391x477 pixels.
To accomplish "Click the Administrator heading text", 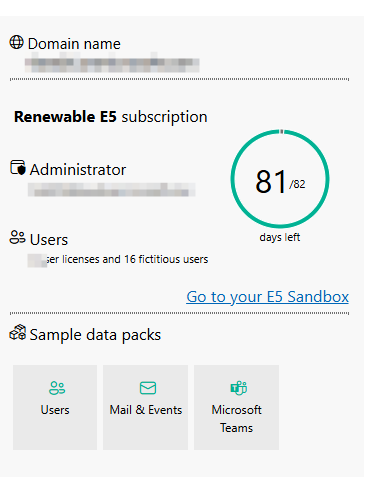I will pyautogui.click(x=78, y=170).
